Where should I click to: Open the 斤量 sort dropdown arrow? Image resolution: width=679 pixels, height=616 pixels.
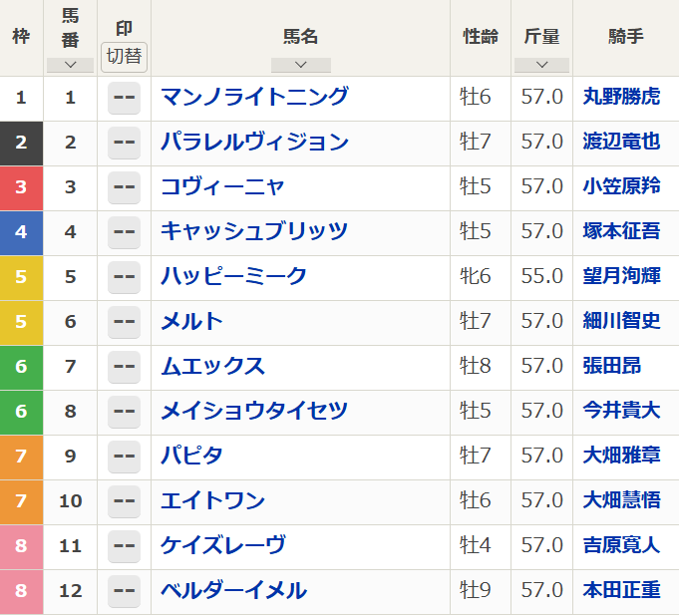tap(541, 65)
